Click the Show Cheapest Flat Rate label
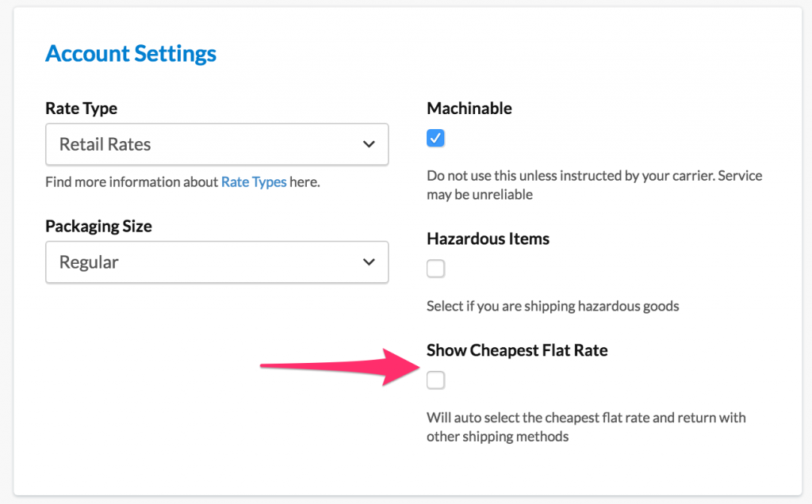The image size is (812, 504). (517, 350)
